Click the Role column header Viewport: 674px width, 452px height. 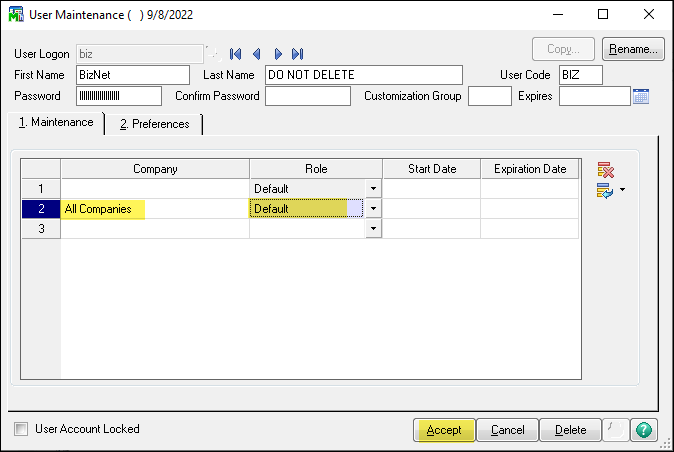pyautogui.click(x=316, y=169)
